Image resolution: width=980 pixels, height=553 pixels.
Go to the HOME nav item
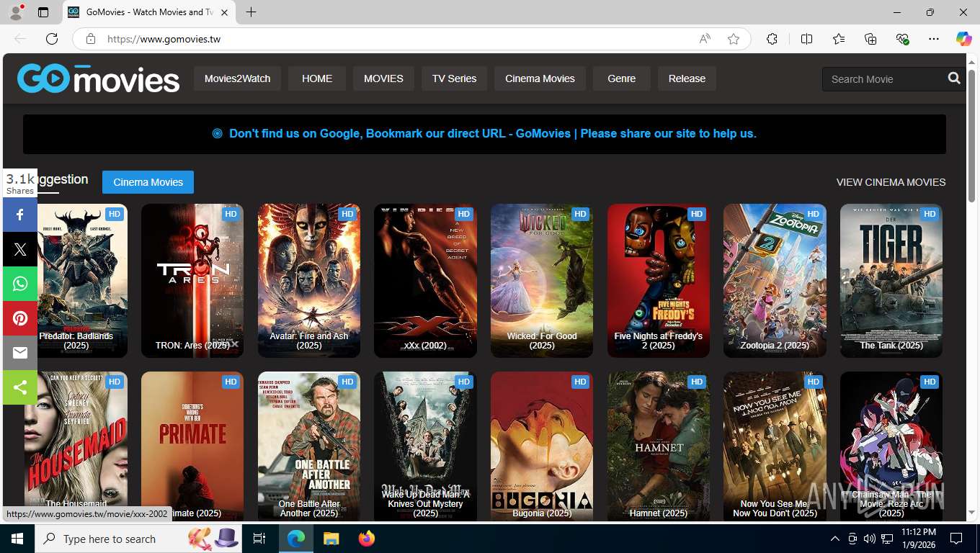tap(317, 78)
